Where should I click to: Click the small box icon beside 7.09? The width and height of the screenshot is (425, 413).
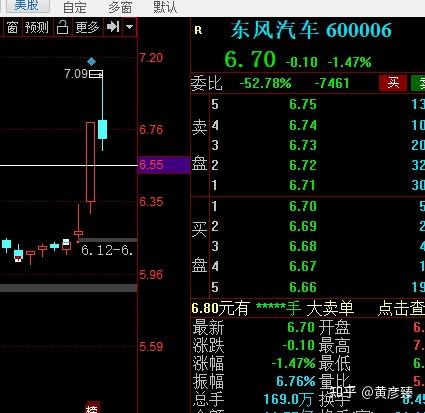coord(96,74)
